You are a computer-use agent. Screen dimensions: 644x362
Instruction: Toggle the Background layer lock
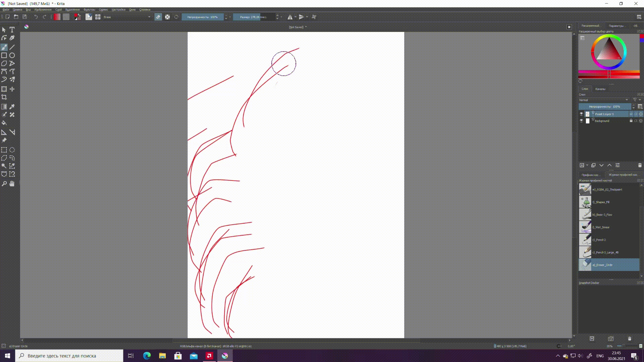pyautogui.click(x=631, y=121)
